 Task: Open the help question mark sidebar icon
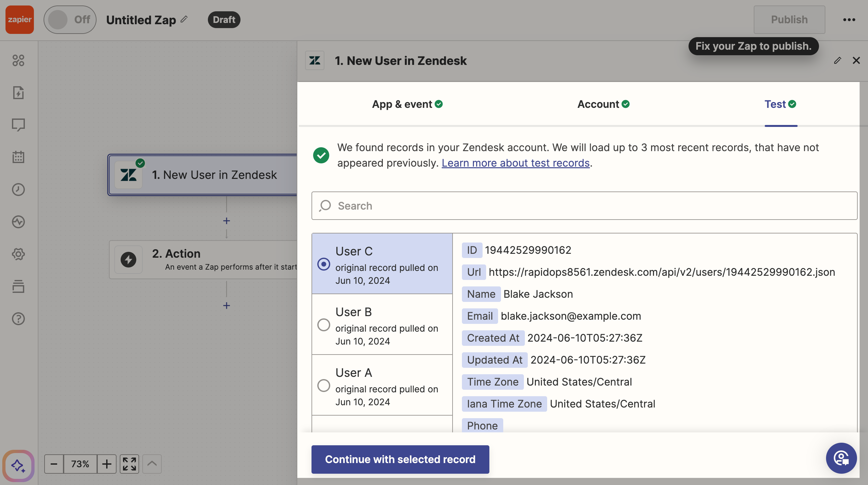[18, 318]
